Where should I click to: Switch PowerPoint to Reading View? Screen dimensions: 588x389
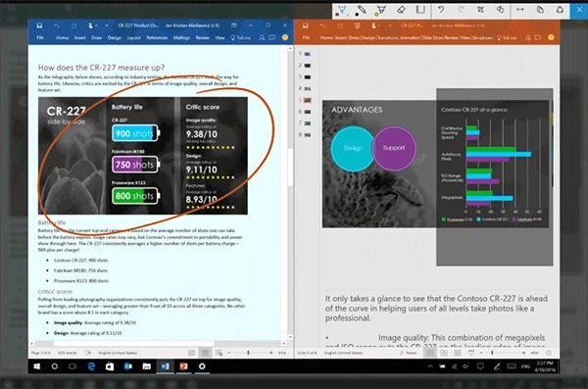[x=458, y=353]
